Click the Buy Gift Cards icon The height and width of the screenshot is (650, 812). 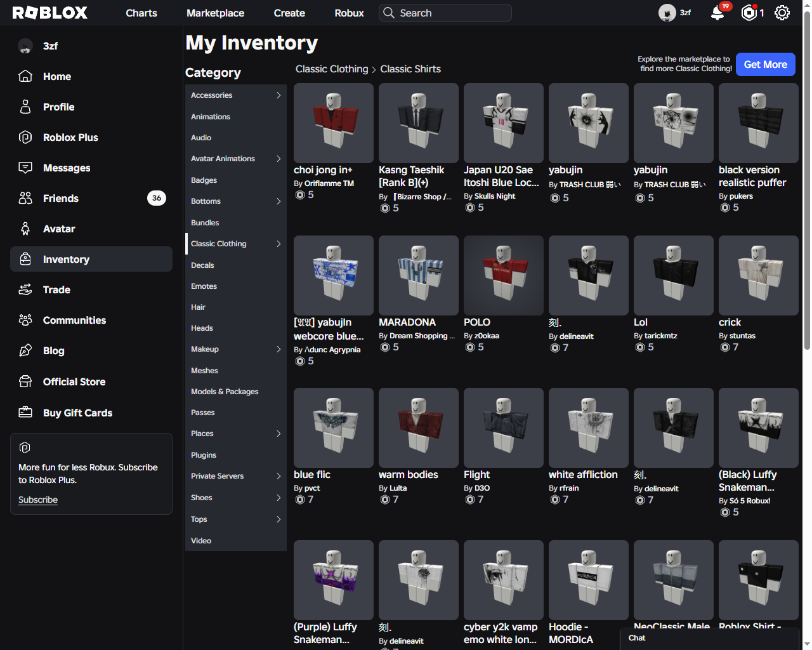pyautogui.click(x=25, y=413)
